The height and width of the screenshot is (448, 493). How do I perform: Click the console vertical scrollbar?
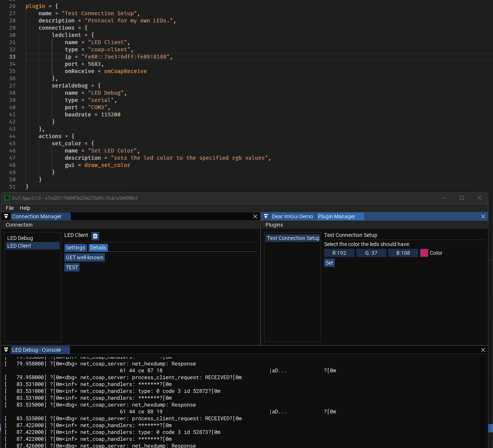(482, 402)
